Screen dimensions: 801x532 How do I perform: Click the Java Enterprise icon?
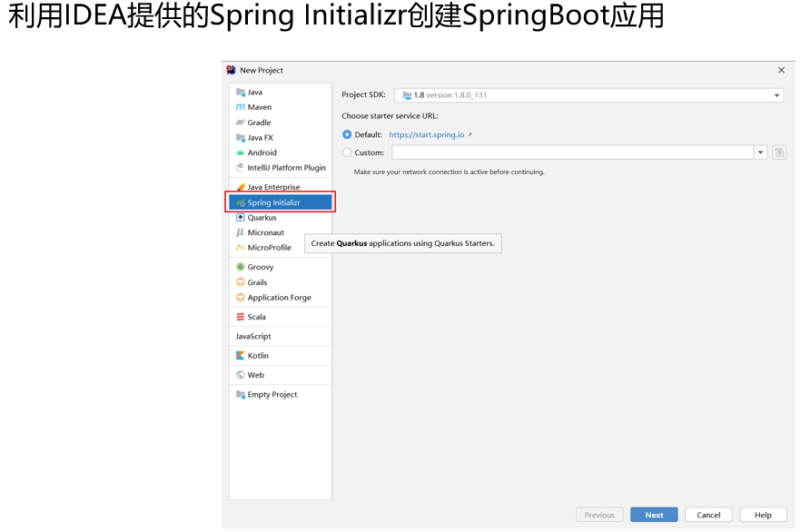pyautogui.click(x=240, y=187)
